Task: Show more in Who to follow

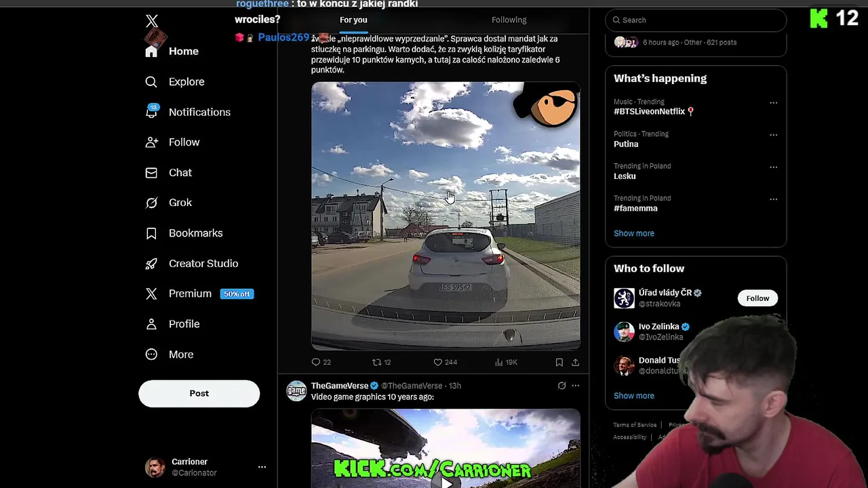Action: 634,396
